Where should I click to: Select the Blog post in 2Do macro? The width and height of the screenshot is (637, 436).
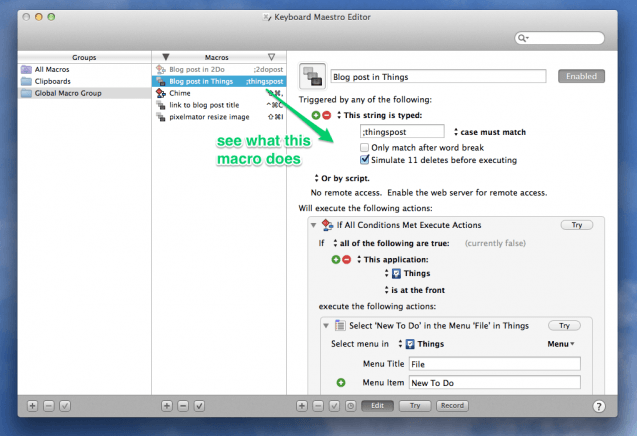(x=219, y=69)
